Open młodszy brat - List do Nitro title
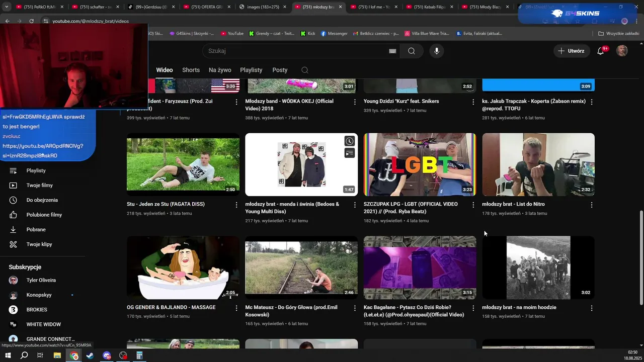Screen dimensions: 644x362 [x=513, y=204]
